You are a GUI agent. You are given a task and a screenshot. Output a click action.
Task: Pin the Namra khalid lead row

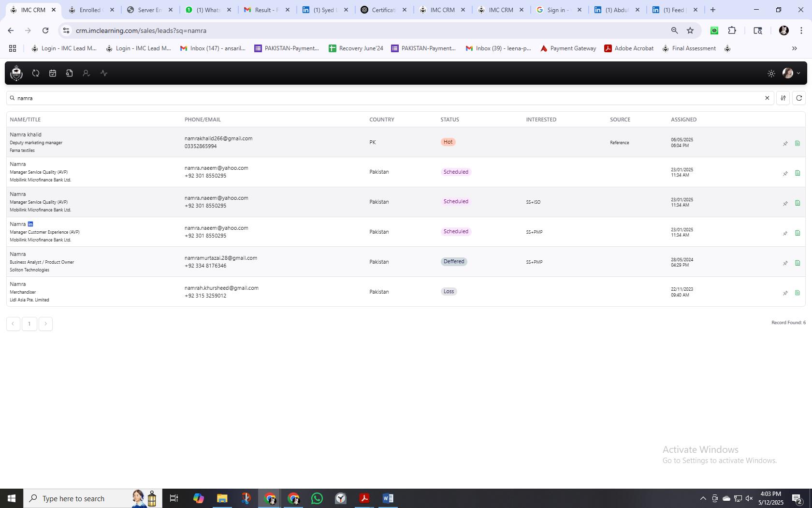point(785,143)
